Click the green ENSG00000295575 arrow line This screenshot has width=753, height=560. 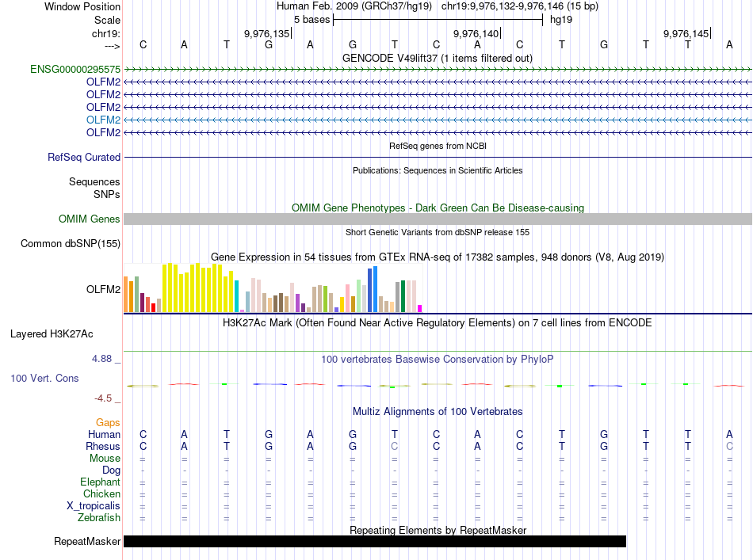tap(438, 70)
